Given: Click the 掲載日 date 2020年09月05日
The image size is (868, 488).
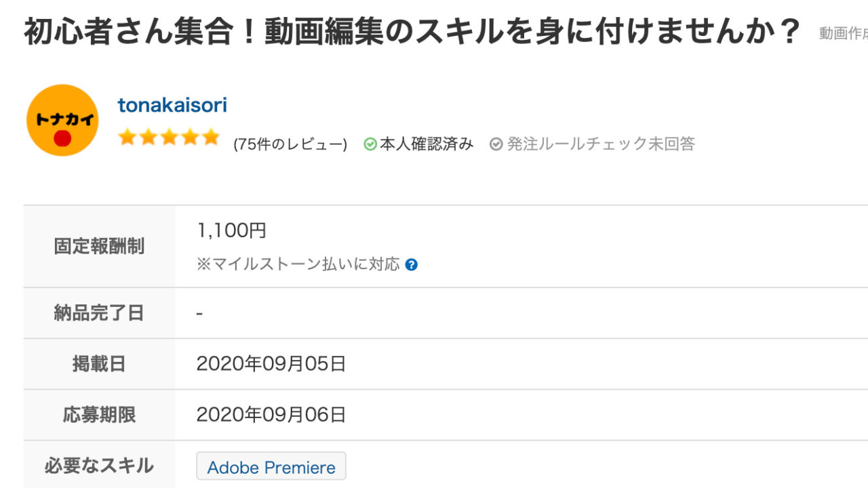Looking at the screenshot, I should click(271, 364).
